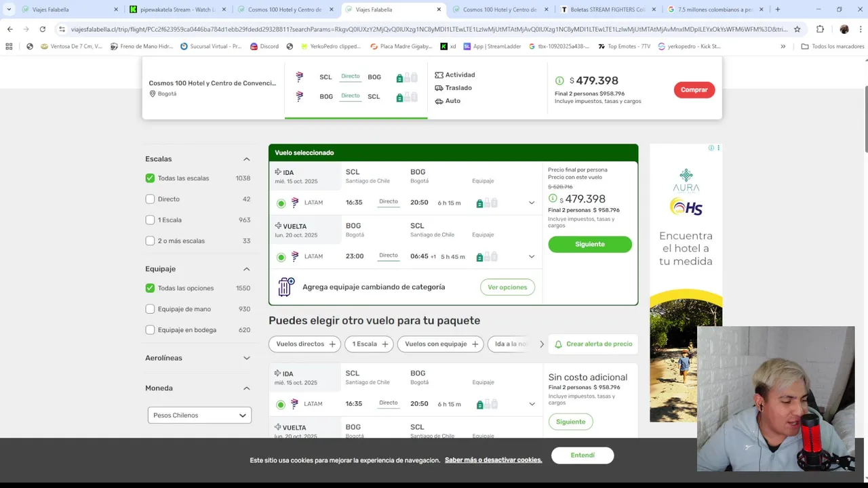The width and height of the screenshot is (868, 488).
Task: Click the Comprar button
Action: pos(694,89)
